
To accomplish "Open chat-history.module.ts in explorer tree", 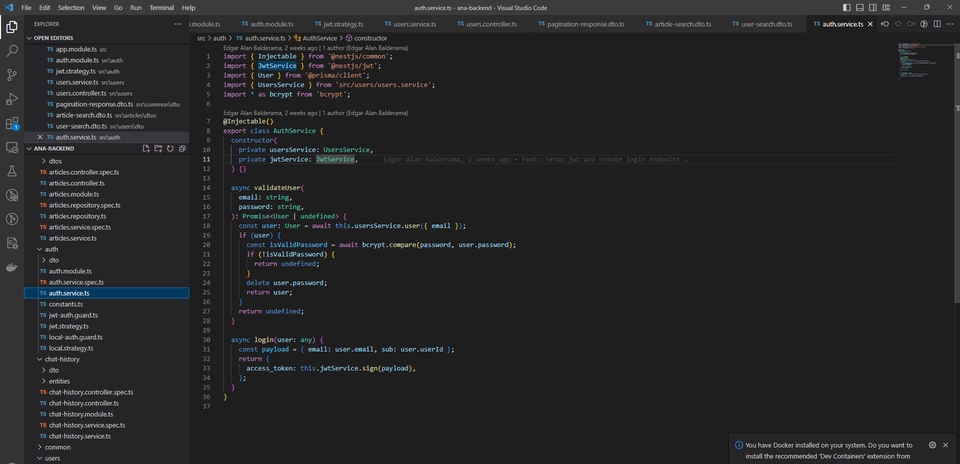I will [83, 414].
